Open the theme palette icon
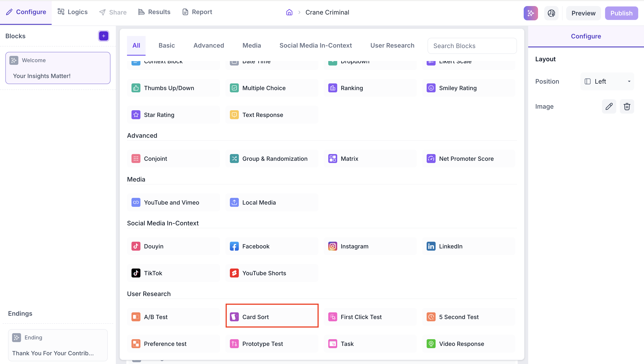The height and width of the screenshot is (364, 644). pyautogui.click(x=551, y=13)
